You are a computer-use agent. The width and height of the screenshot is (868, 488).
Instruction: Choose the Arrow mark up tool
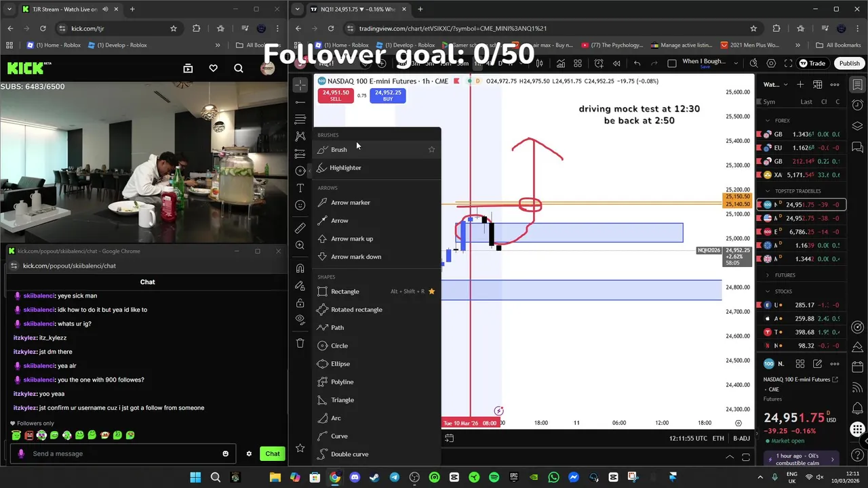376,239
